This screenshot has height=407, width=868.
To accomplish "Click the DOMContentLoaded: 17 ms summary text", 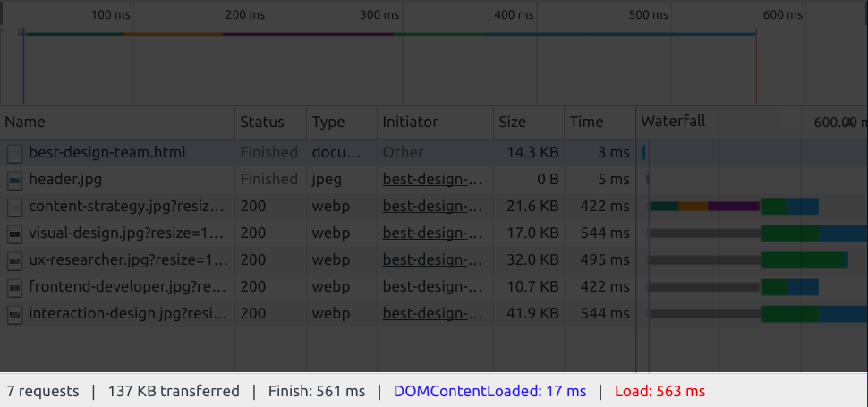I will point(489,392).
